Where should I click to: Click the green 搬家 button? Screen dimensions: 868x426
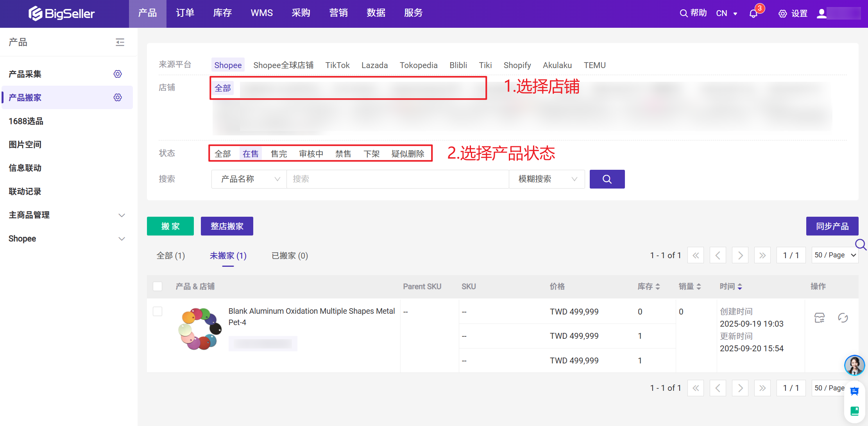(170, 226)
